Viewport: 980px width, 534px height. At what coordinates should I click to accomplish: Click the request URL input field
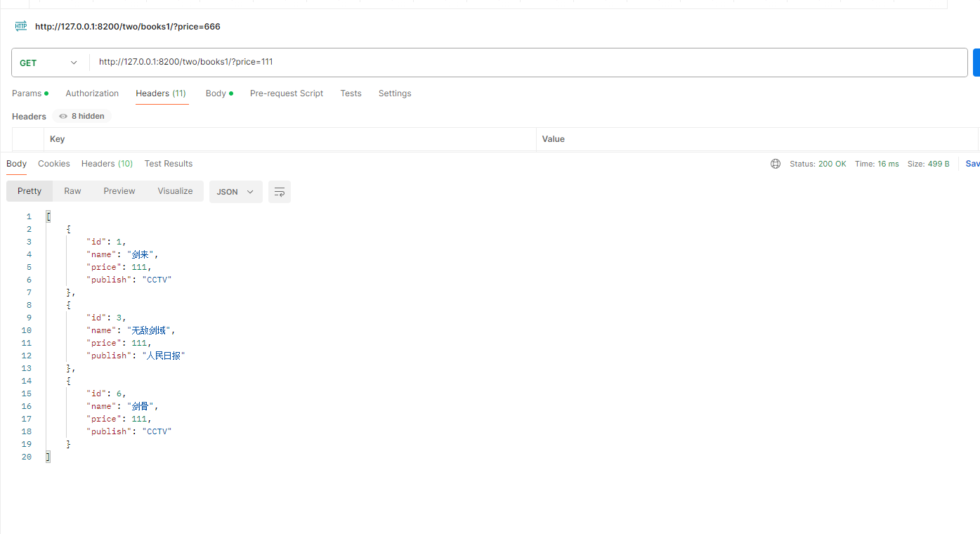point(528,63)
